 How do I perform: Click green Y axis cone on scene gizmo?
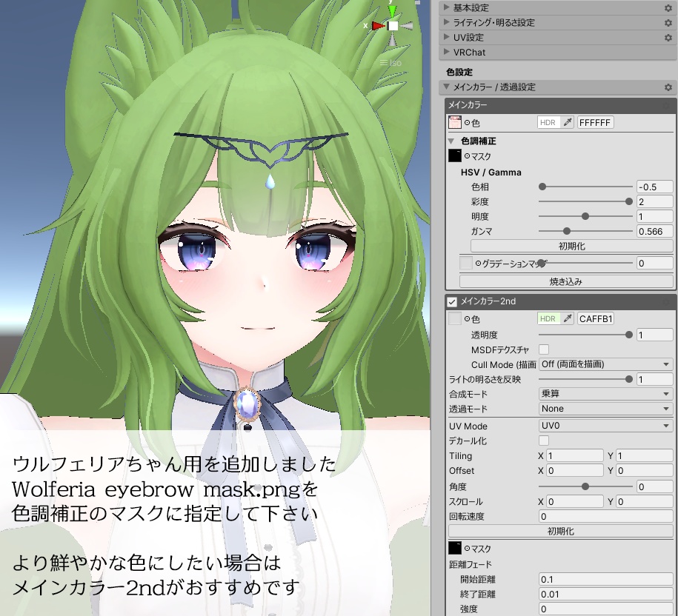point(392,11)
